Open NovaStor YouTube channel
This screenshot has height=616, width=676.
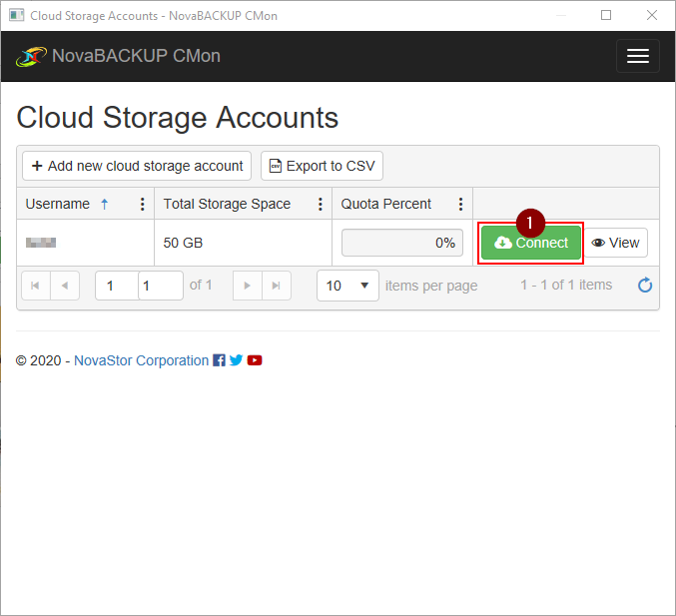(x=255, y=360)
